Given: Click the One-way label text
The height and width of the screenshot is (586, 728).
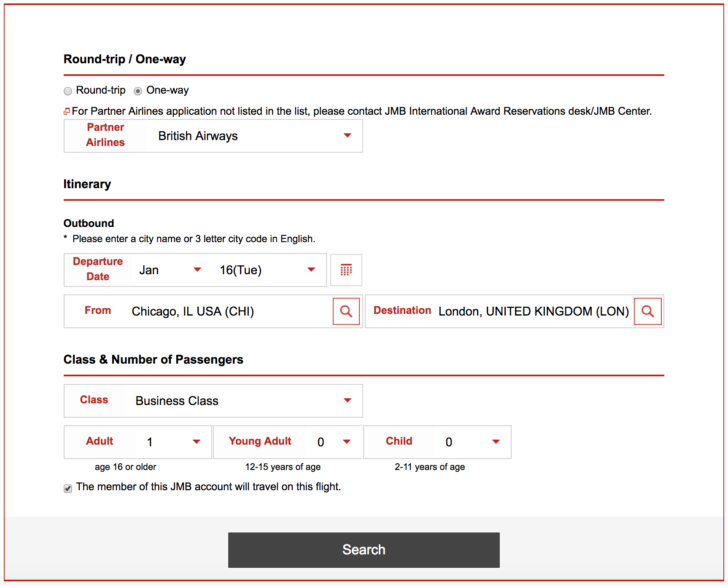Looking at the screenshot, I should point(168,90).
